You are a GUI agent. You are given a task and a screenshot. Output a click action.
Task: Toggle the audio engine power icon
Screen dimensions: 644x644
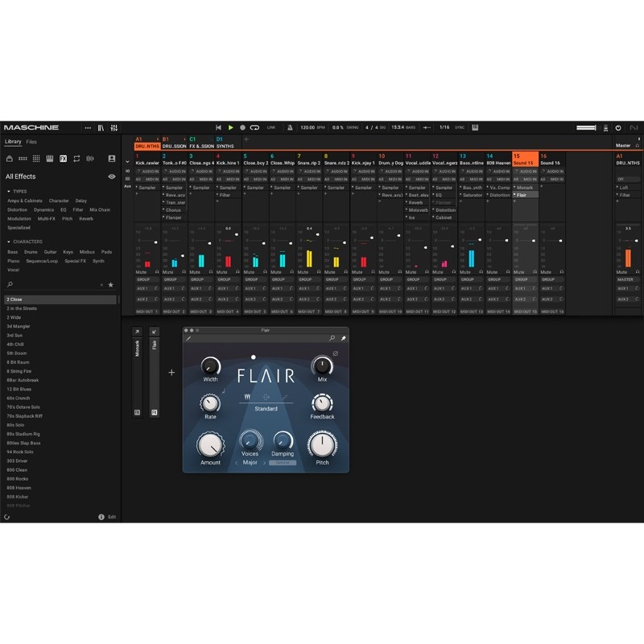coord(618,128)
